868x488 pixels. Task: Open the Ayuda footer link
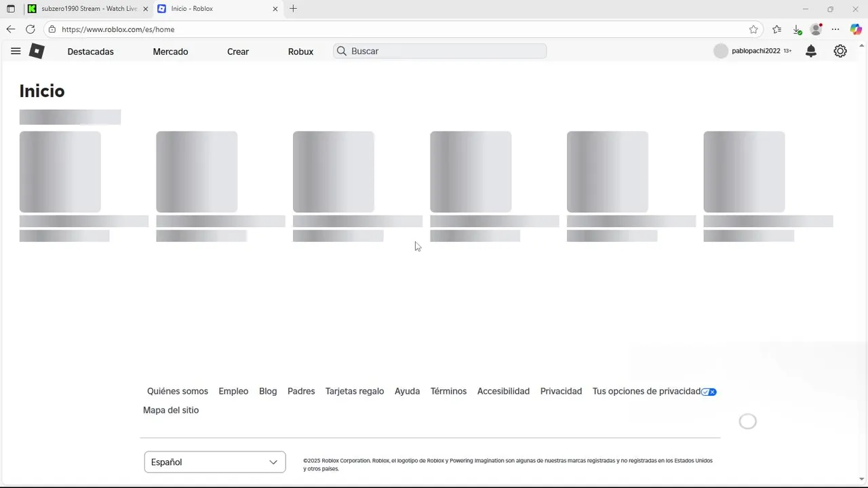point(407,391)
